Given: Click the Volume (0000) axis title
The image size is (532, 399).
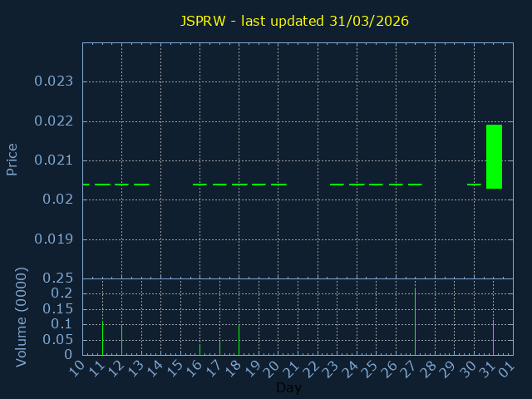Looking at the screenshot, I should click(x=22, y=317).
